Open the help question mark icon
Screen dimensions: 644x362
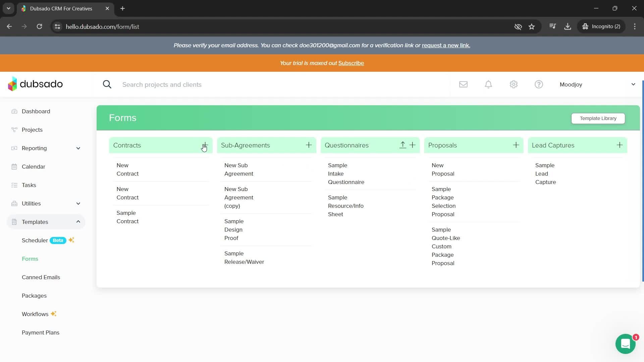point(539,84)
